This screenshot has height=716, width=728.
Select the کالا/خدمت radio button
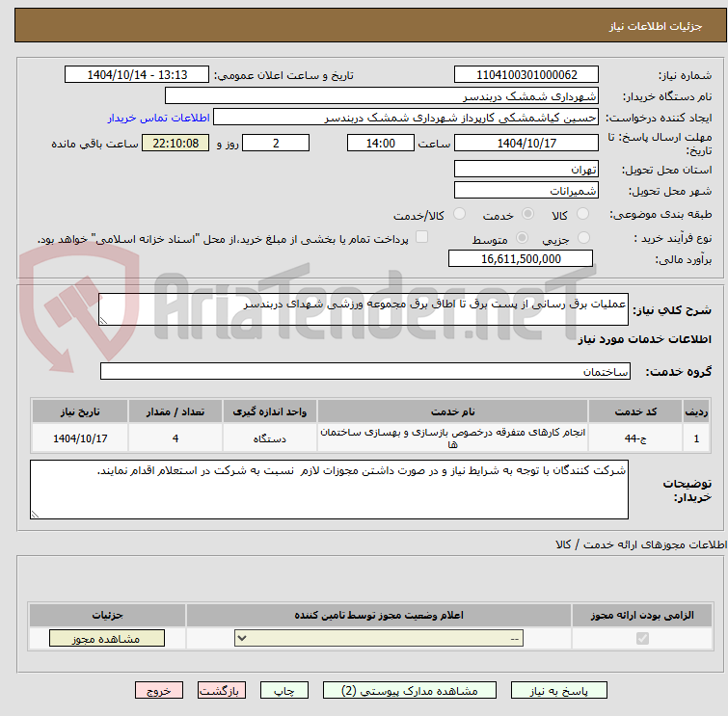pos(459,214)
